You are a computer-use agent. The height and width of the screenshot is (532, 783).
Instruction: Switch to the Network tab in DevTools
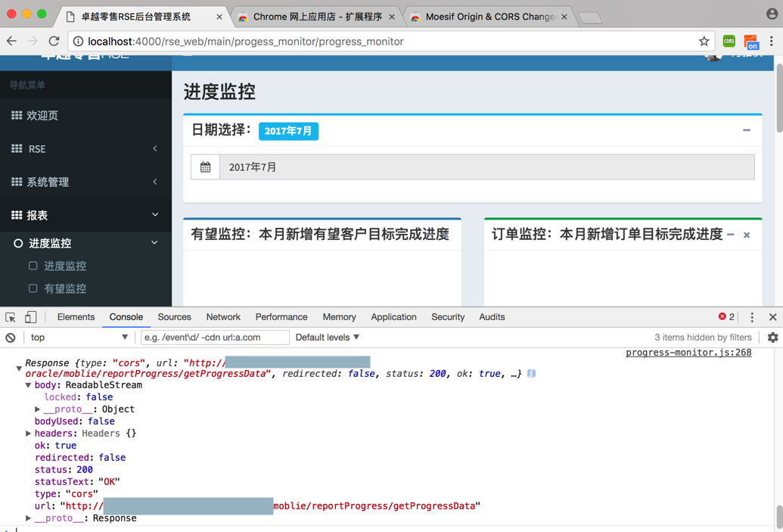tap(223, 317)
